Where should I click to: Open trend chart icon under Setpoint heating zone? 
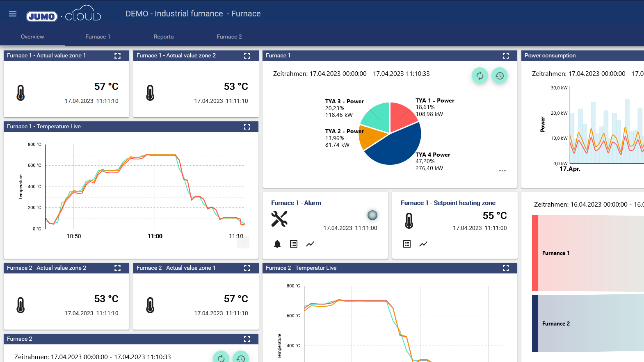tap(423, 244)
